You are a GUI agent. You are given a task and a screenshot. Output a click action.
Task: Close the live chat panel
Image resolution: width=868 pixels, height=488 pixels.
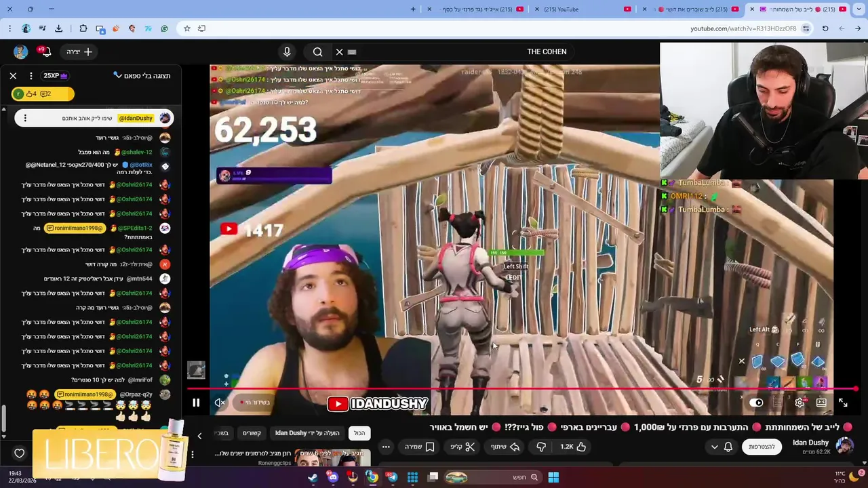click(x=13, y=76)
